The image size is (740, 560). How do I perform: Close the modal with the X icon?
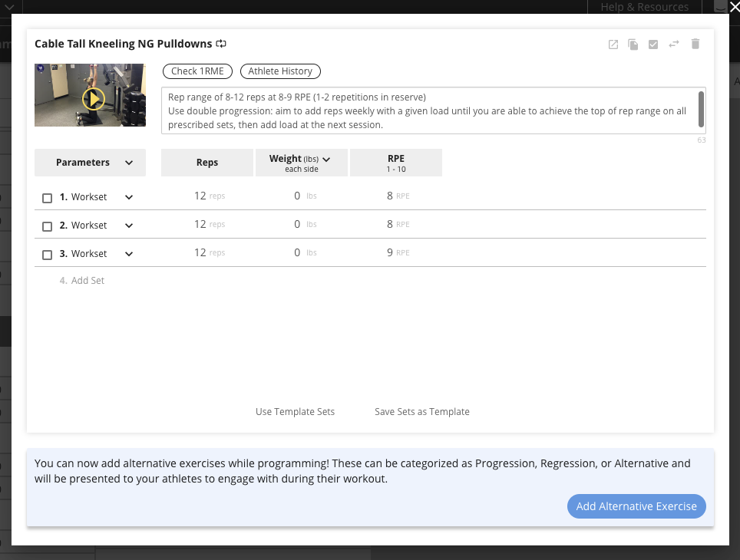(733, 6)
